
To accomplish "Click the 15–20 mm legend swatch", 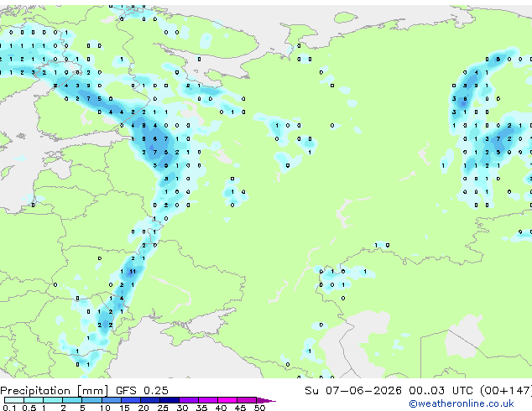I will pos(130,400).
